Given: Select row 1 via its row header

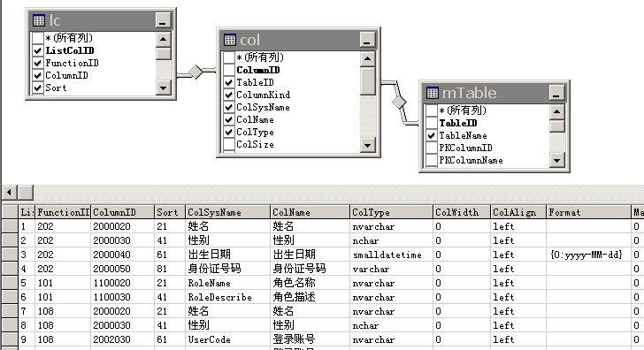Looking at the screenshot, I should click(10, 226).
